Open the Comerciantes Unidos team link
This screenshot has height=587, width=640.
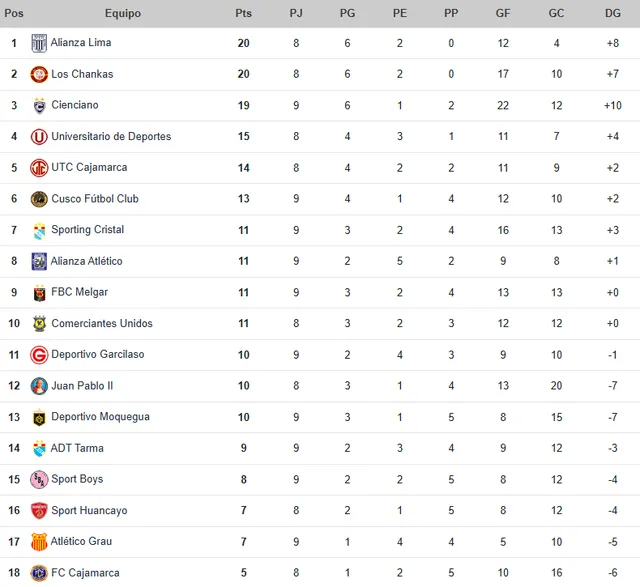(x=102, y=324)
